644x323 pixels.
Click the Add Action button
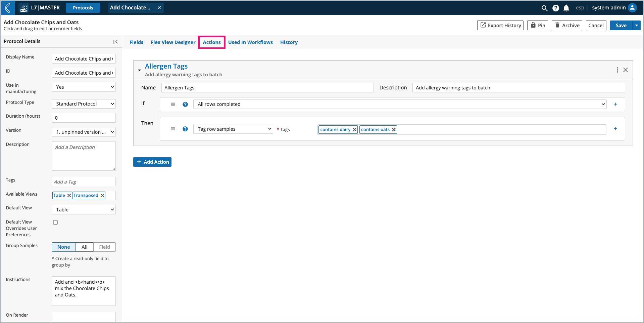152,162
